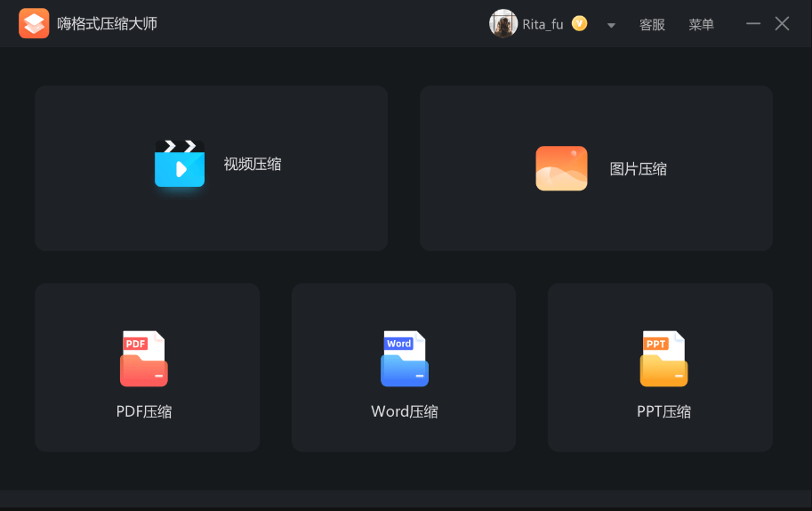Select the blue Word folder icon
The height and width of the screenshot is (511, 812).
tap(405, 359)
